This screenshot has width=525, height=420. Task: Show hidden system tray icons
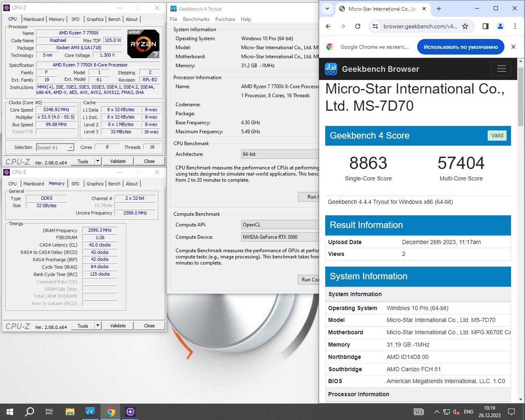click(437, 412)
